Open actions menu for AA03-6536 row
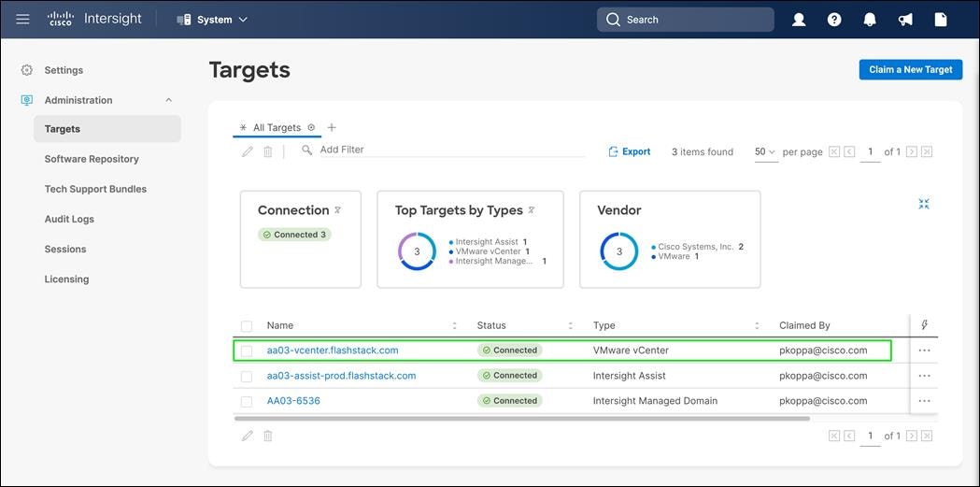The height and width of the screenshot is (487, 980). [924, 401]
